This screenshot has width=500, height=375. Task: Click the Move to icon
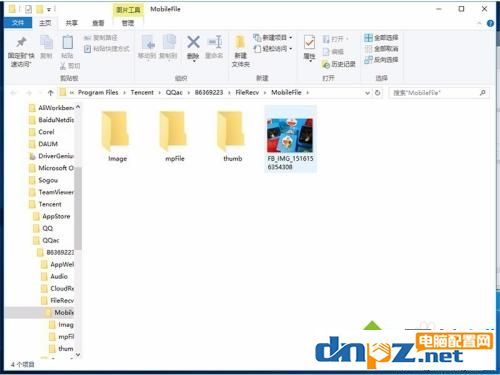[x=148, y=42]
